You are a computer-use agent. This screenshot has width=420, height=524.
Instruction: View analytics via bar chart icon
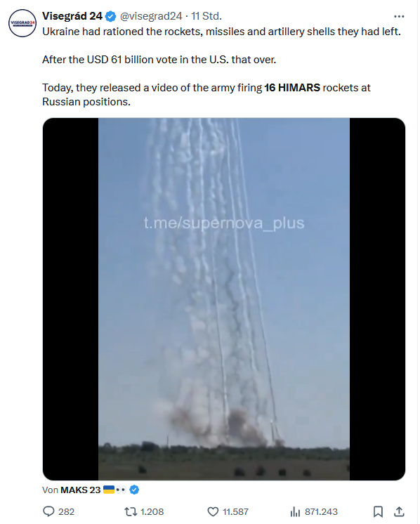tap(295, 511)
